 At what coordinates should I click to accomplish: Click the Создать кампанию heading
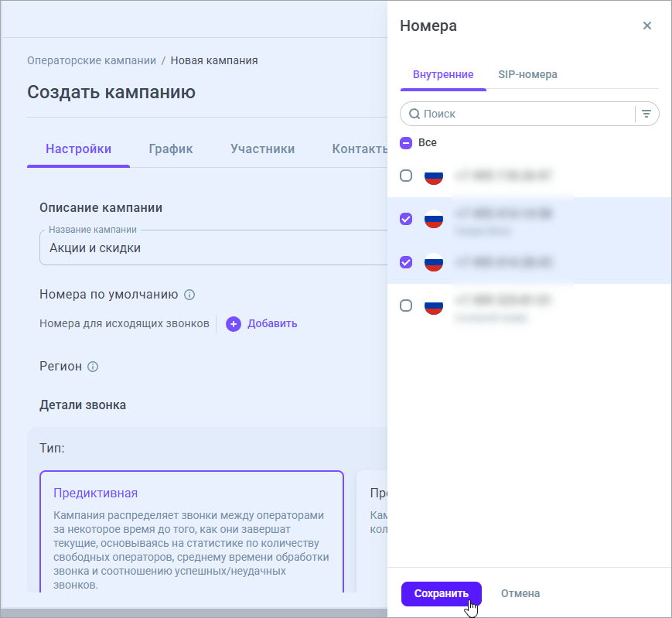(111, 92)
